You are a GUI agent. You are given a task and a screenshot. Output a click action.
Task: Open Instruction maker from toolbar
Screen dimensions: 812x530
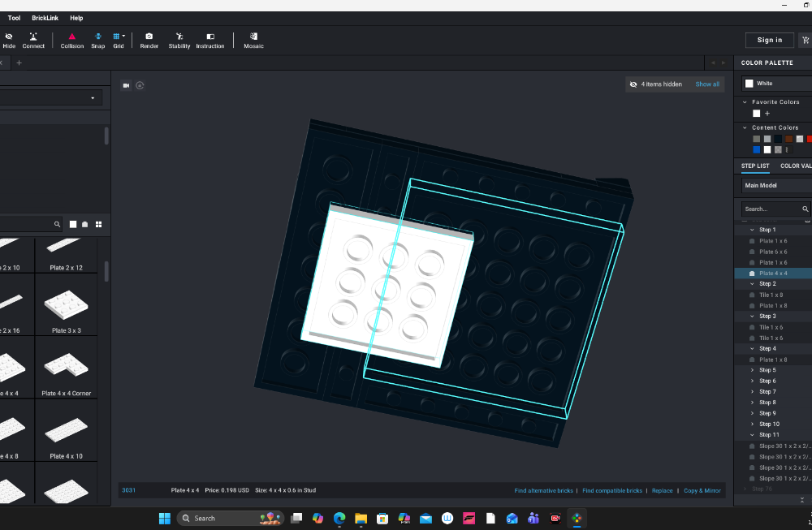210,40
